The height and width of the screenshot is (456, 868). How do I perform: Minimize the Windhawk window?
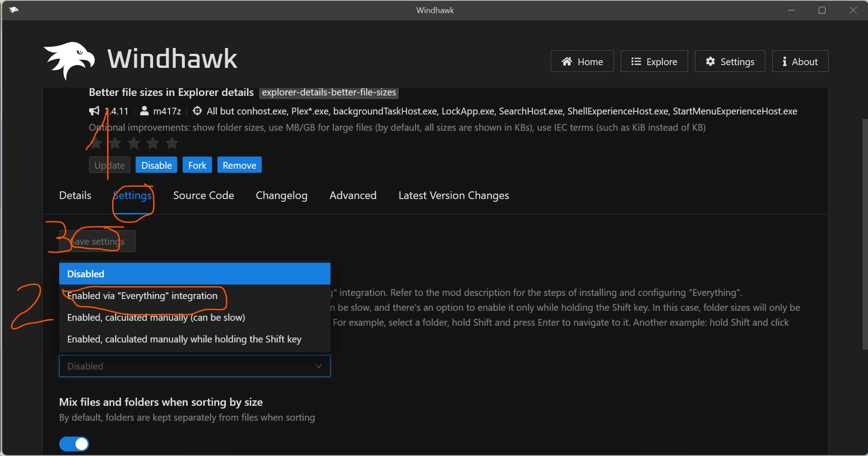tap(791, 10)
